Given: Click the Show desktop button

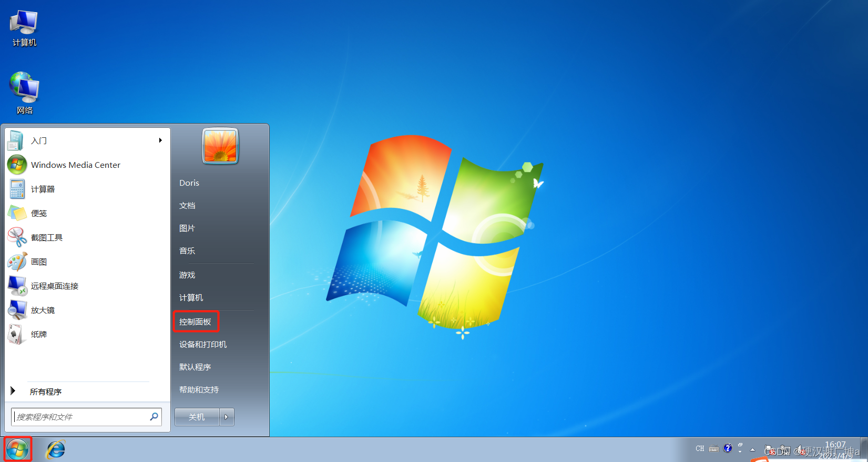Looking at the screenshot, I should pos(864,449).
